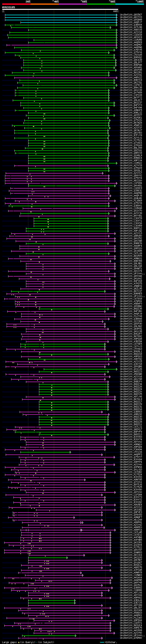Select hit label UniRef100_Q07489
The image size is (146, 644).
(131, 93)
